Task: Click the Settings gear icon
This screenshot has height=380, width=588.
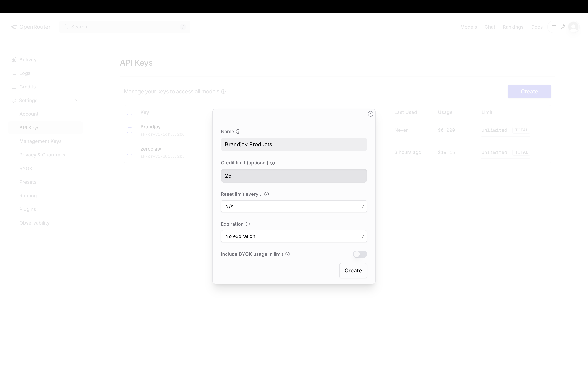Action: click(x=14, y=100)
